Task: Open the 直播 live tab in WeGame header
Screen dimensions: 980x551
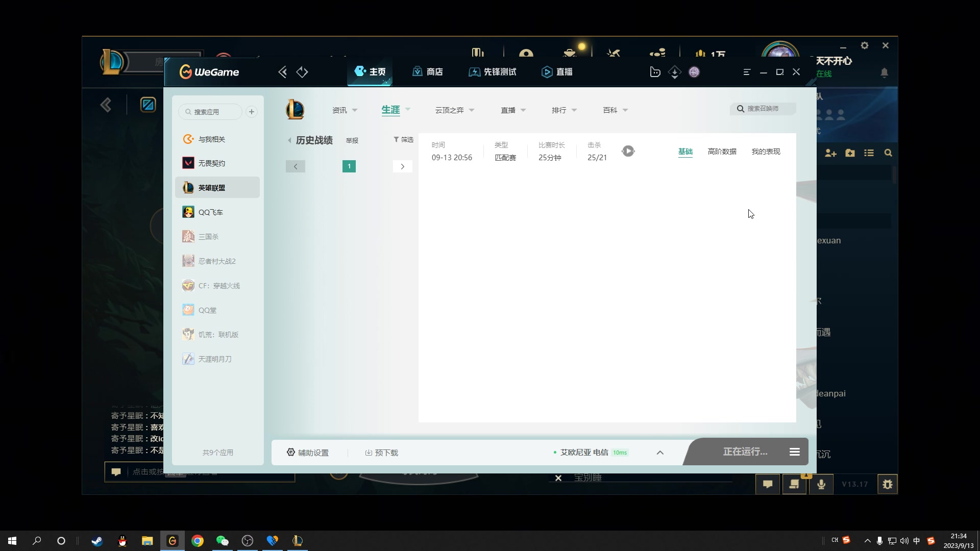Action: coord(557,72)
